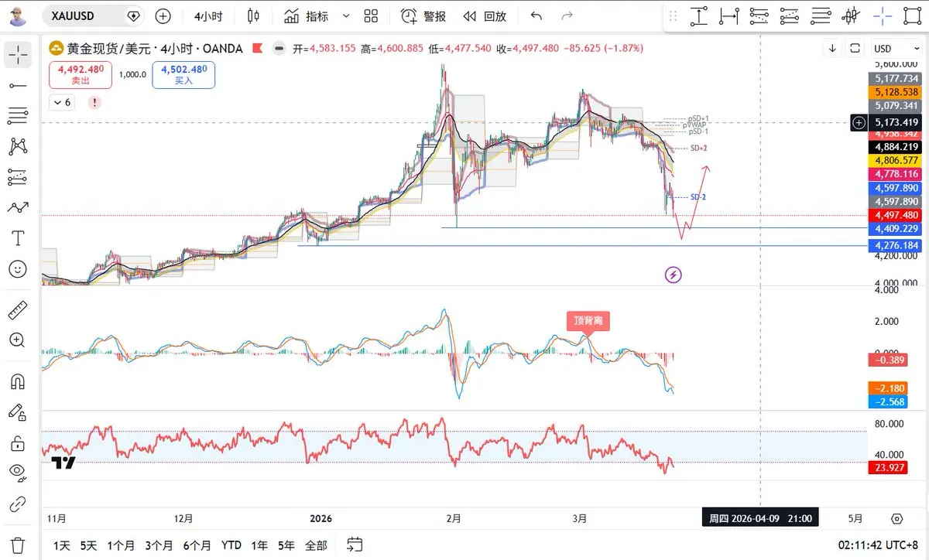Click the red exclamation warning icon

click(x=94, y=102)
